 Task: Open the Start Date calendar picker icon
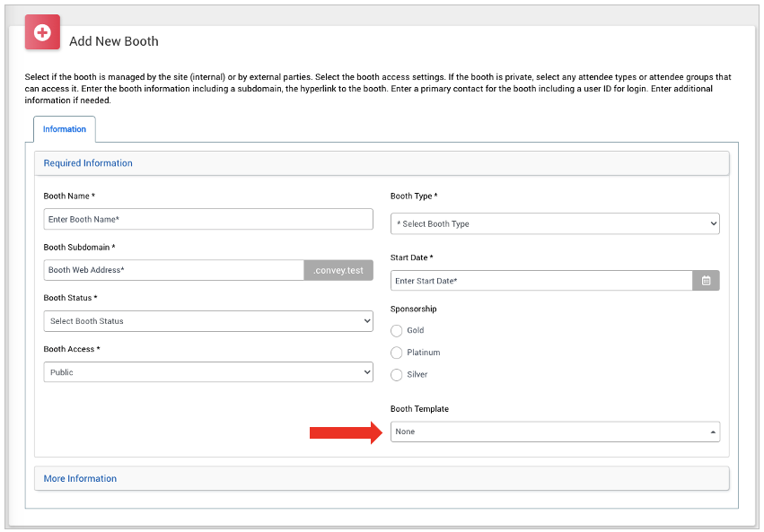[706, 281]
